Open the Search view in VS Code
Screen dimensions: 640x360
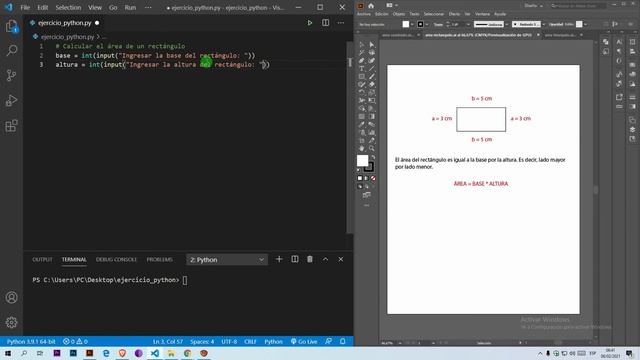pyautogui.click(x=11, y=51)
